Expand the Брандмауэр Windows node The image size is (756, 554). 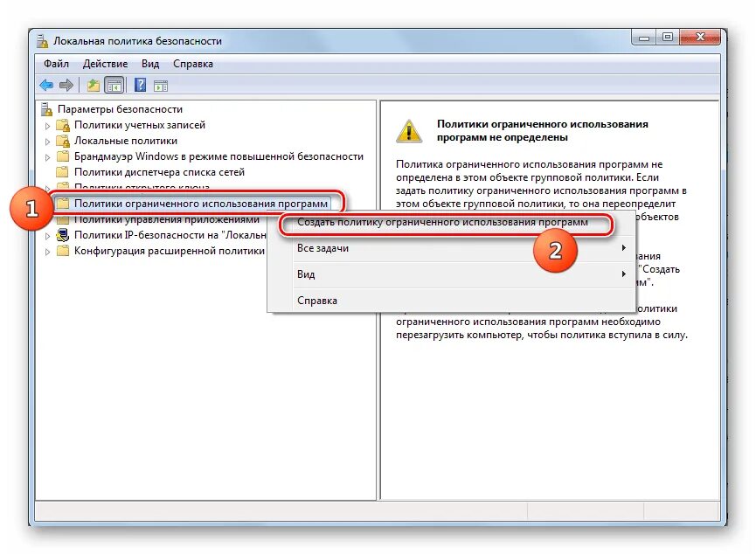click(x=47, y=157)
